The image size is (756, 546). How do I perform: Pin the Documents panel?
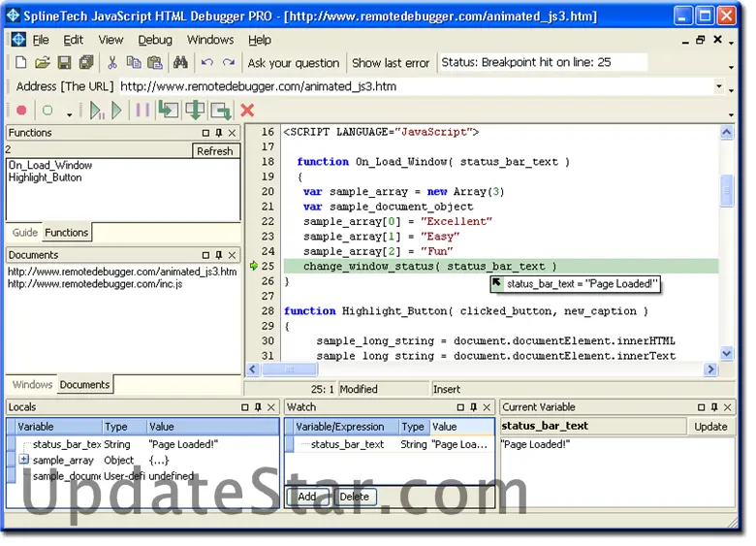pos(219,255)
